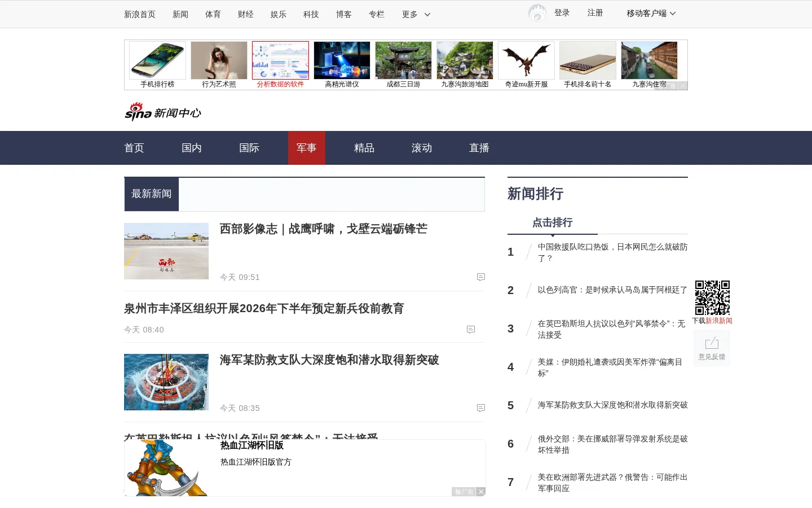
Task: Click the Sina 新闻中心 logo
Action: pyautogui.click(x=163, y=112)
